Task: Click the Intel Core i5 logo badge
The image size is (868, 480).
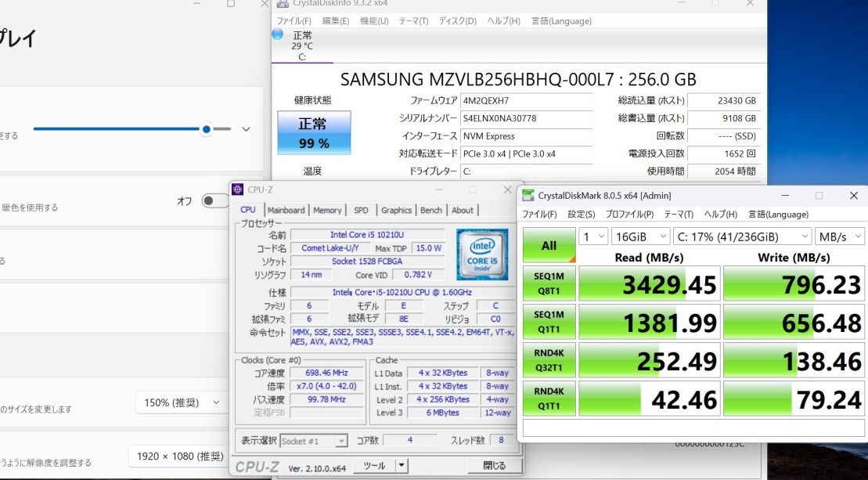Action: pyautogui.click(x=481, y=253)
